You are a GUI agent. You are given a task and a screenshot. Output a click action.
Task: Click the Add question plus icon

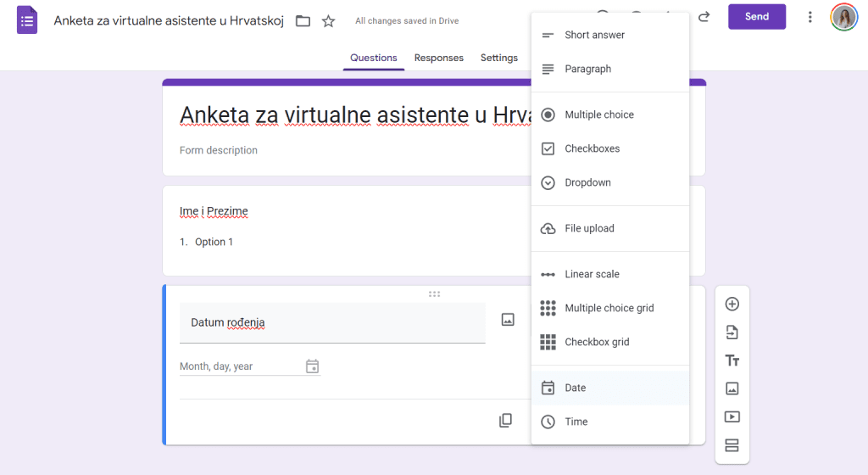pyautogui.click(x=732, y=305)
